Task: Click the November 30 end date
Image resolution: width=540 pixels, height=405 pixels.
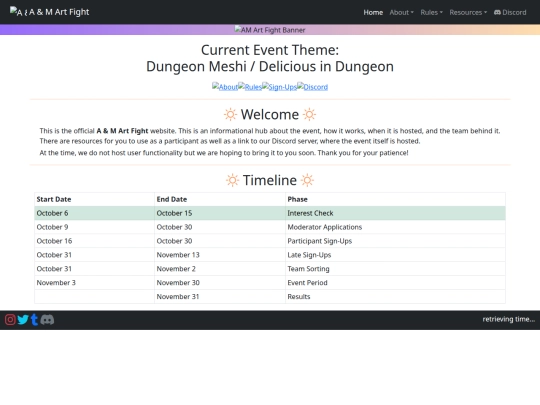Action: (220, 283)
